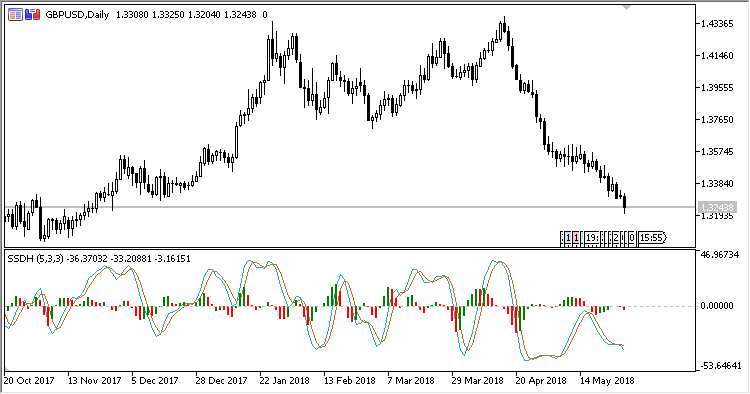
Task: Click indicator scale value 46.96734
Action: (720, 255)
